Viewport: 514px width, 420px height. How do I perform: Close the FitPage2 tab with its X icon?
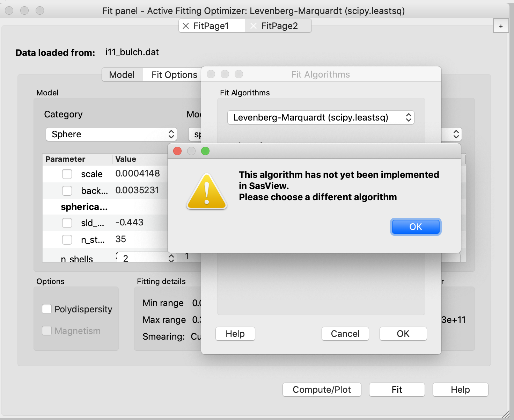coord(253,26)
